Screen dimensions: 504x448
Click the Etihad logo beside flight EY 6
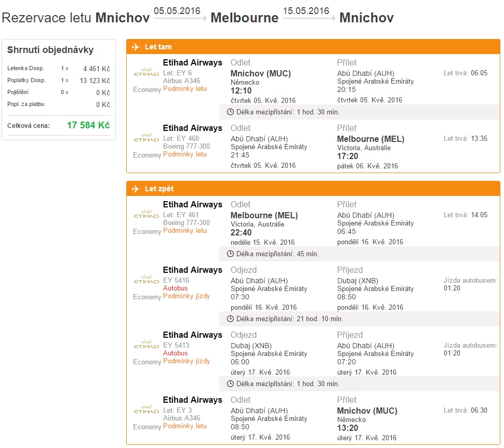point(146,72)
